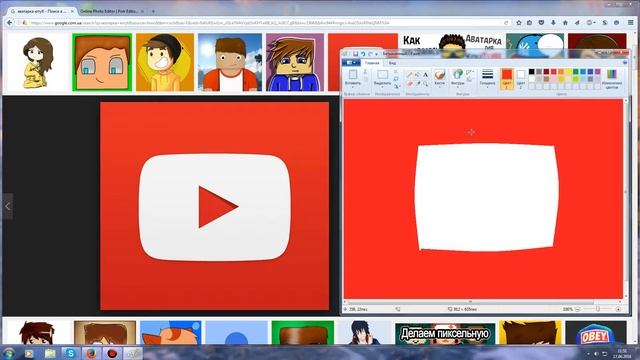This screenshot has width=640, height=360.
Task: Open the Edit colors palette
Action: (612, 78)
